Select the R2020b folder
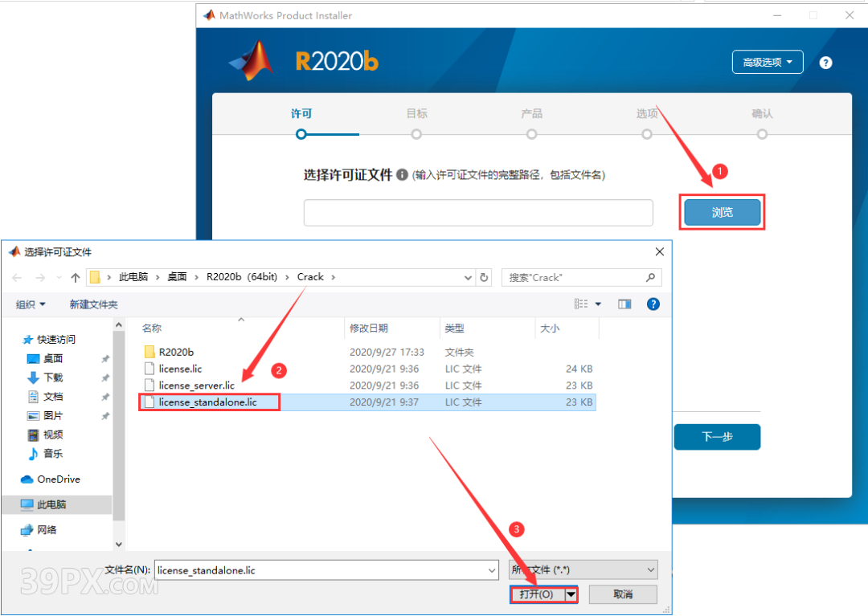 point(175,353)
